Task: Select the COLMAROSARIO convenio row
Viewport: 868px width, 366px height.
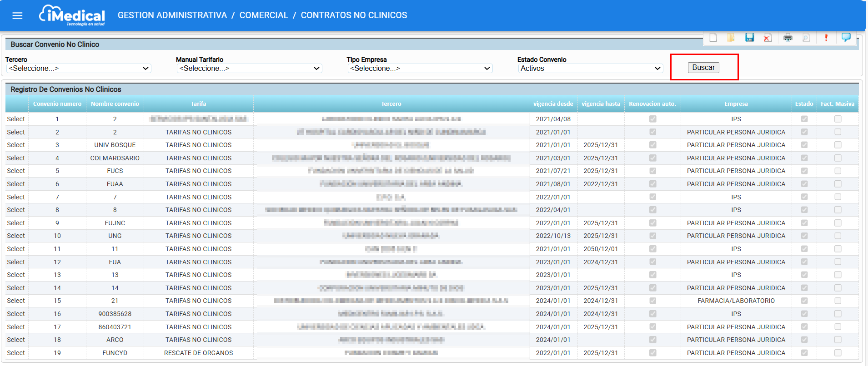Action: [x=16, y=158]
